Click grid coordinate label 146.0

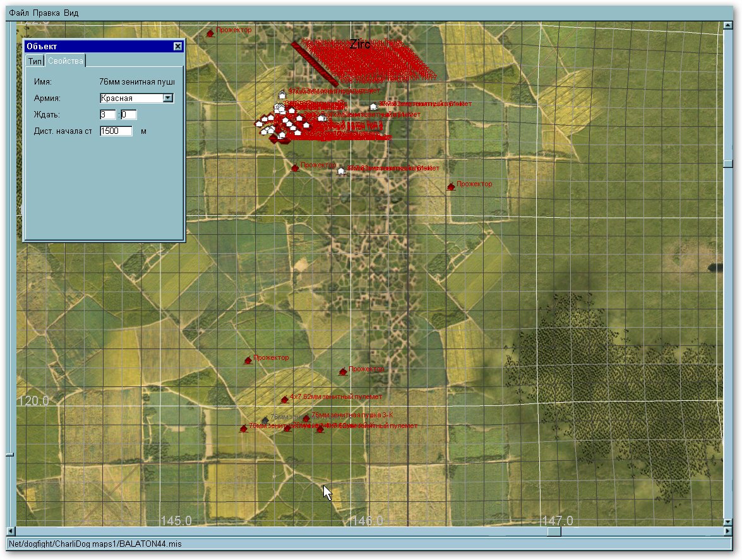pyautogui.click(x=367, y=520)
